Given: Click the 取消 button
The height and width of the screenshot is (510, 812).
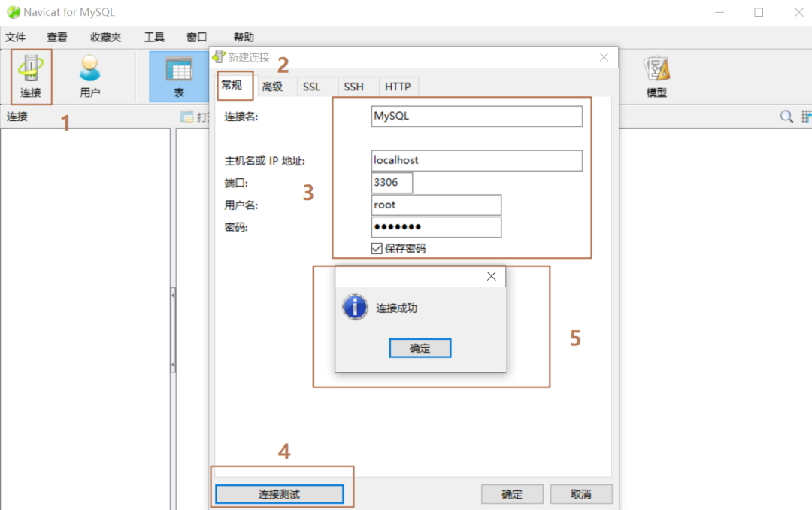Looking at the screenshot, I should pos(581,494).
